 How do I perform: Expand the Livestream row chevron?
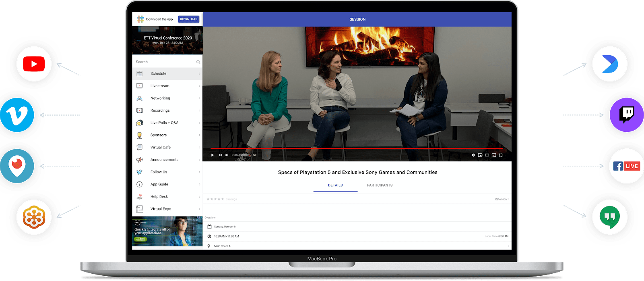(199, 86)
